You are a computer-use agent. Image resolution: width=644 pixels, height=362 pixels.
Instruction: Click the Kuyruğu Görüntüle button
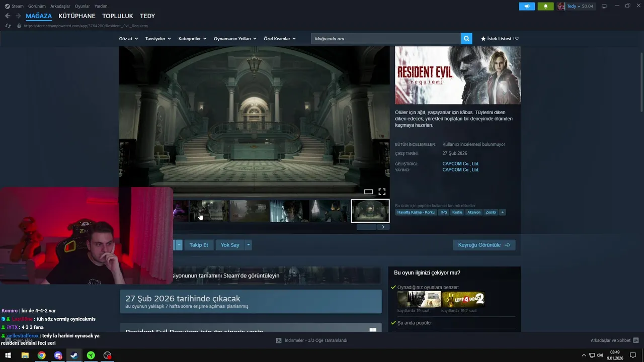click(x=484, y=245)
